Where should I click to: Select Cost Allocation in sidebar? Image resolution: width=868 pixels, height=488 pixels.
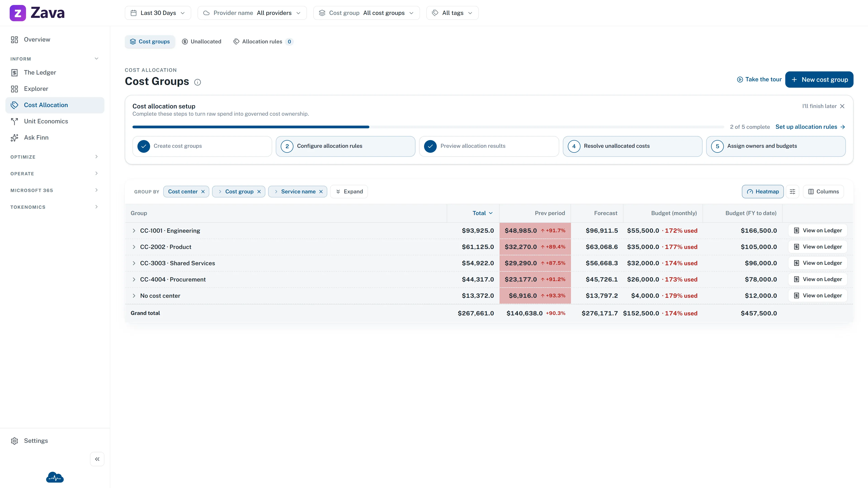coord(55,105)
